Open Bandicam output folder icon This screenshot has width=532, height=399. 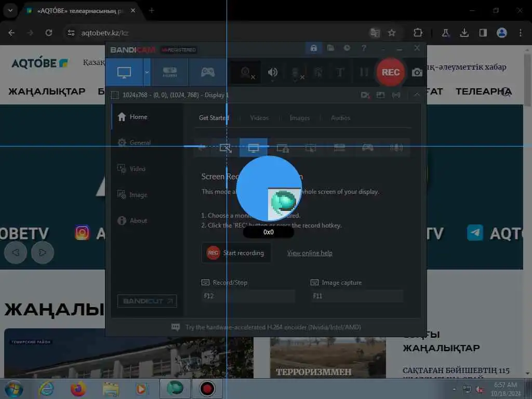click(330, 48)
